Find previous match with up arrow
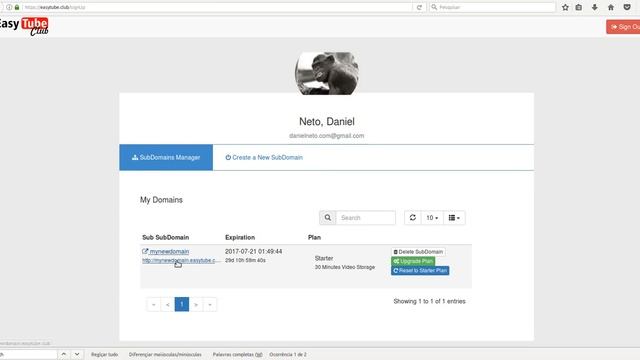 [64, 354]
